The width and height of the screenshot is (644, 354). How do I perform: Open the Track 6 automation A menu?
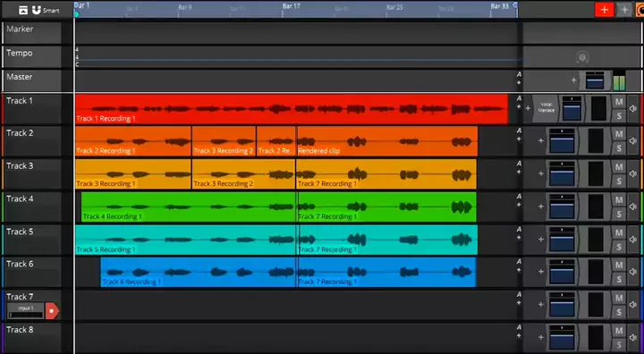(519, 262)
